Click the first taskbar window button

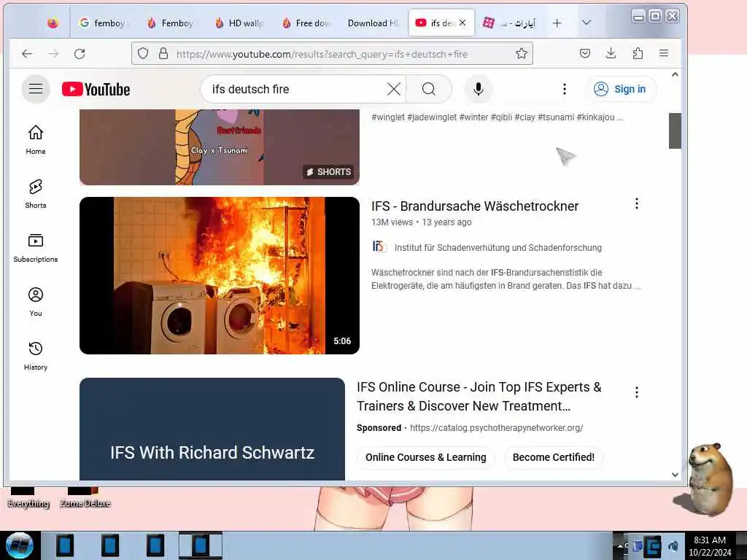[65, 545]
